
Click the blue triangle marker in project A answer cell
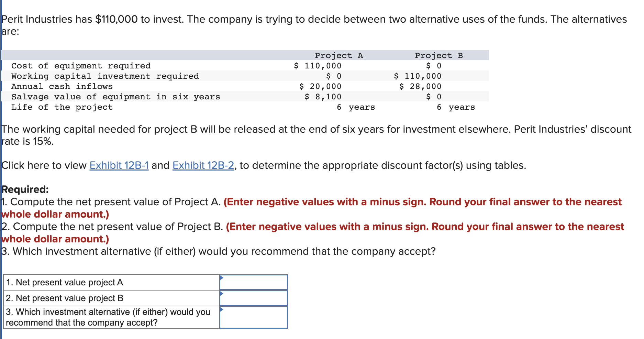[x=222, y=278]
